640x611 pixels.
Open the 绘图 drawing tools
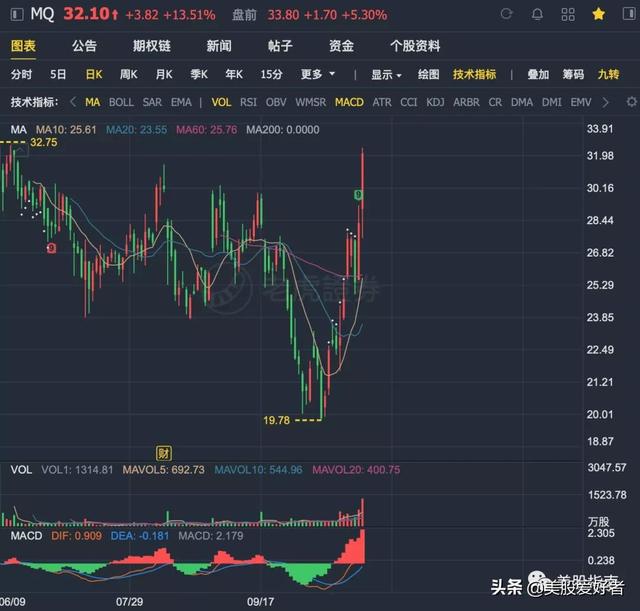click(x=429, y=74)
